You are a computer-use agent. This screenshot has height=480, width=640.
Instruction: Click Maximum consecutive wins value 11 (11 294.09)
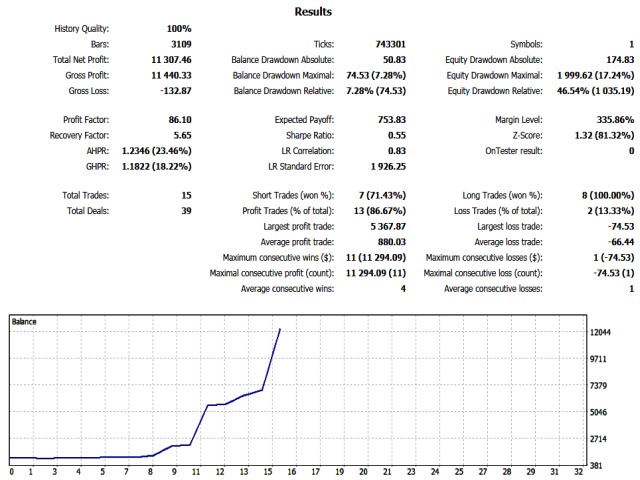coord(376,258)
